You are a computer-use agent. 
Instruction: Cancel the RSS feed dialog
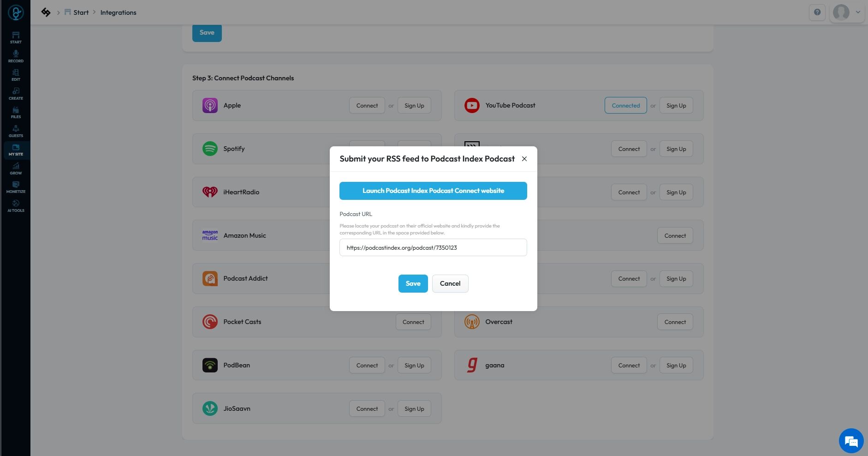click(x=450, y=283)
